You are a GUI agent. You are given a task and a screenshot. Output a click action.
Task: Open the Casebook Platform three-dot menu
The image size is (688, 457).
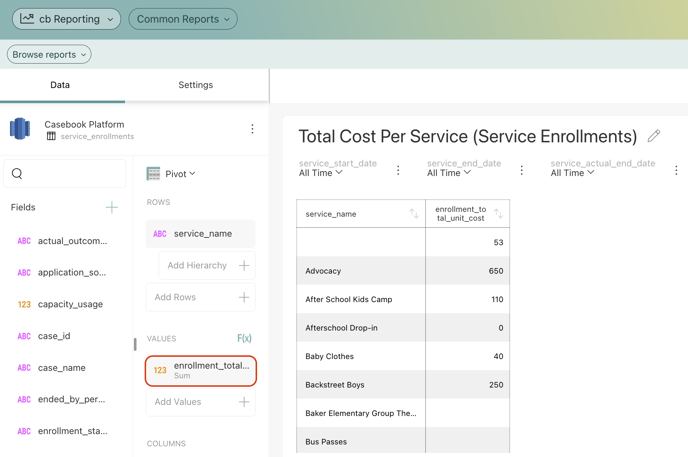click(x=252, y=129)
